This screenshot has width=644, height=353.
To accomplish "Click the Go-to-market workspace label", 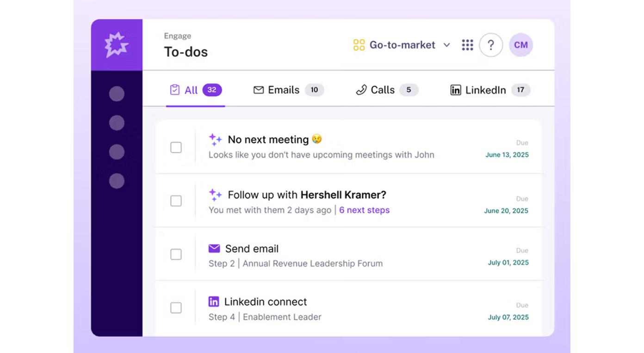I will [x=402, y=45].
